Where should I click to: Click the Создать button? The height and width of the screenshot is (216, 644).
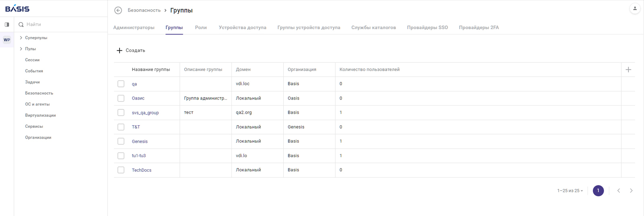click(x=131, y=50)
